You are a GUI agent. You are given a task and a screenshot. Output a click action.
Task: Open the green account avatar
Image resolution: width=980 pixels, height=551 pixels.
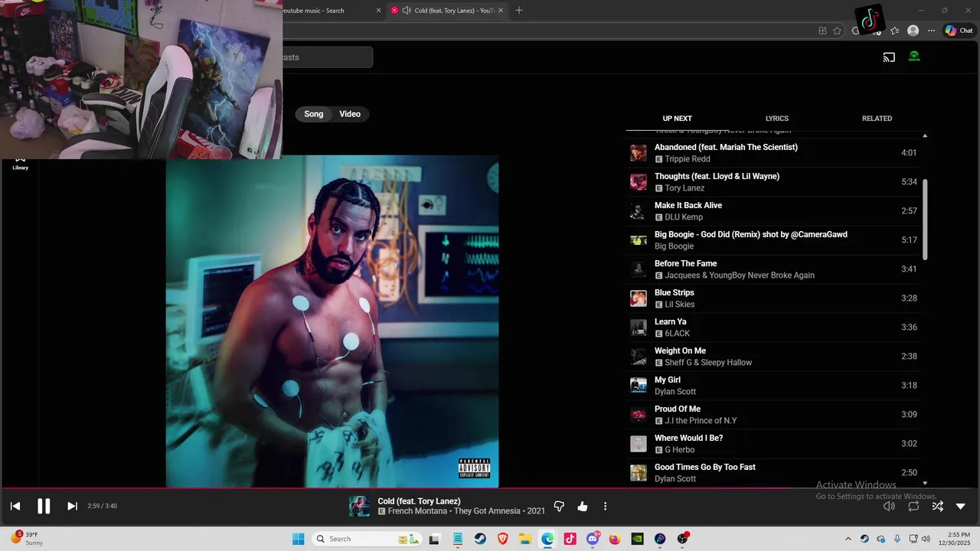click(914, 57)
